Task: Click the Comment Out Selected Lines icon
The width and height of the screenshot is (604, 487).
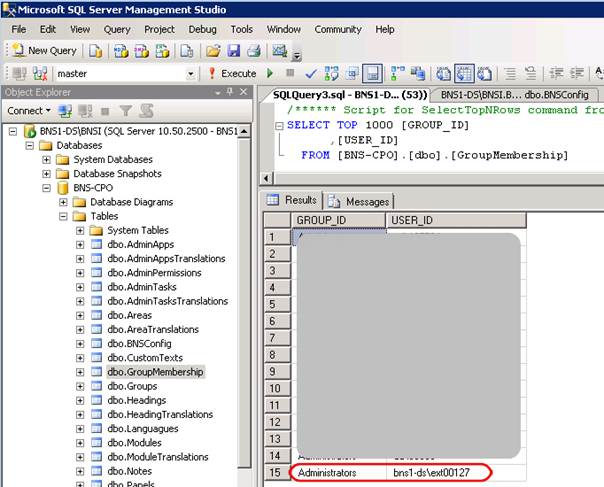Action: 510,73
